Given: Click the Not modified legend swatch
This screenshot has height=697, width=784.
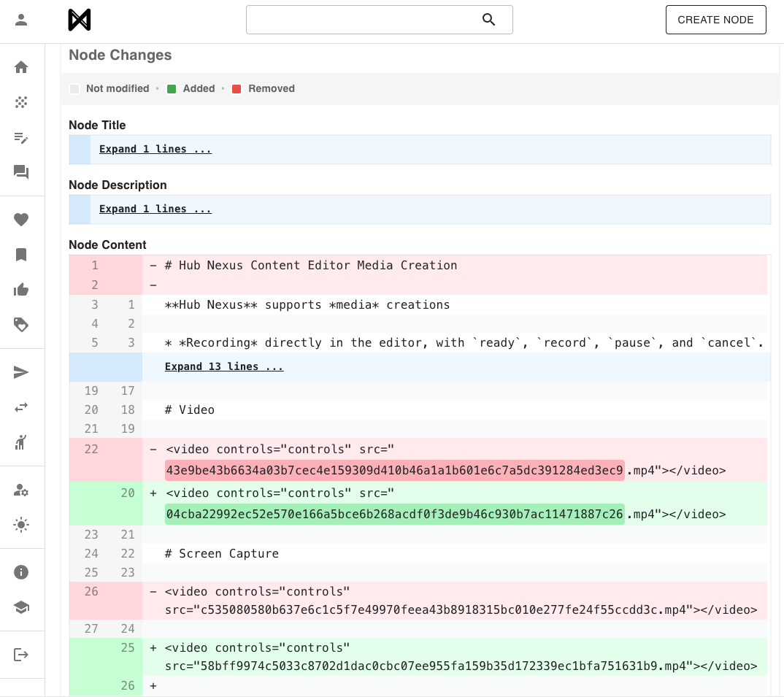Looking at the screenshot, I should (x=74, y=89).
